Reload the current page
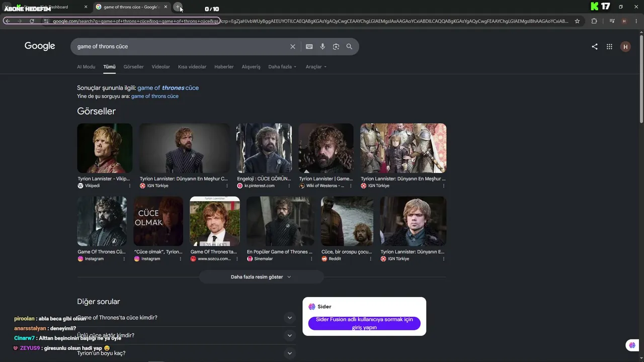 [32, 21]
